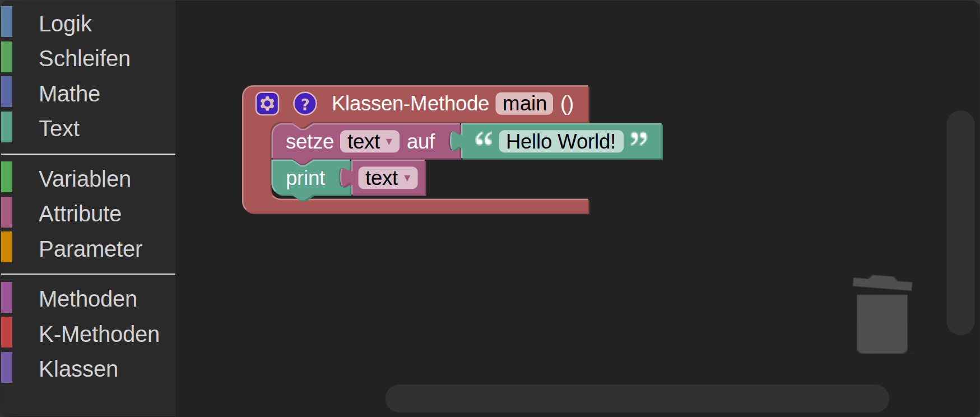Show the Variablen blocks
Image resolution: width=980 pixels, height=417 pixels.
85,179
